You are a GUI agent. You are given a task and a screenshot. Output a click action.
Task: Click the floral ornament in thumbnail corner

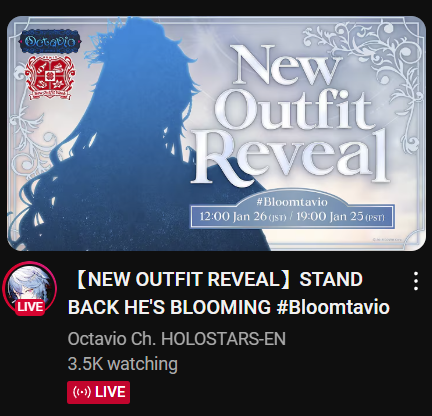pos(363,57)
